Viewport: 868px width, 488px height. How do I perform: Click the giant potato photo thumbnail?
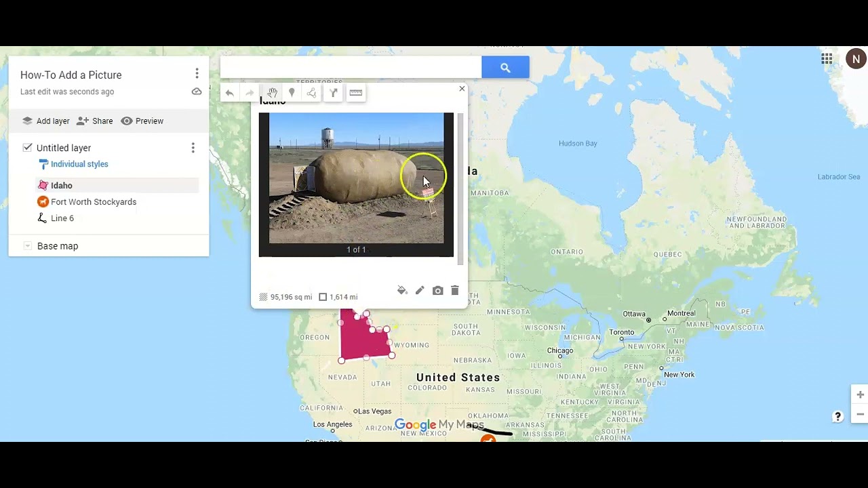[356, 178]
